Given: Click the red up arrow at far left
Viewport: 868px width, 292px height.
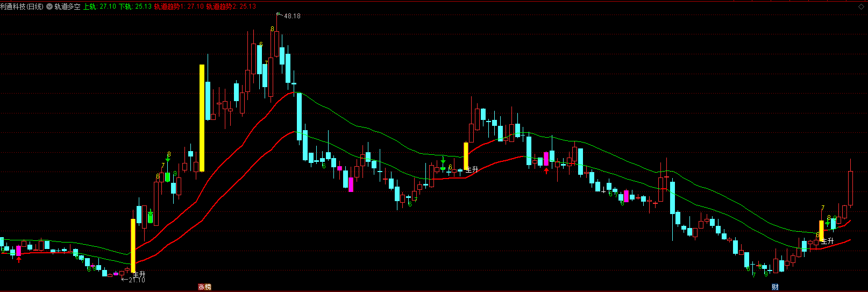Looking at the screenshot, I should [x=19, y=260].
